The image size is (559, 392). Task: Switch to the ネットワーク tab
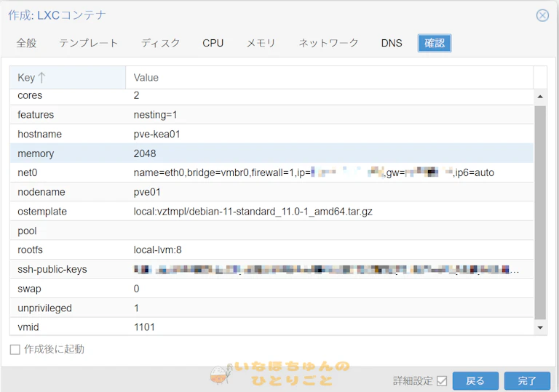[x=328, y=43]
